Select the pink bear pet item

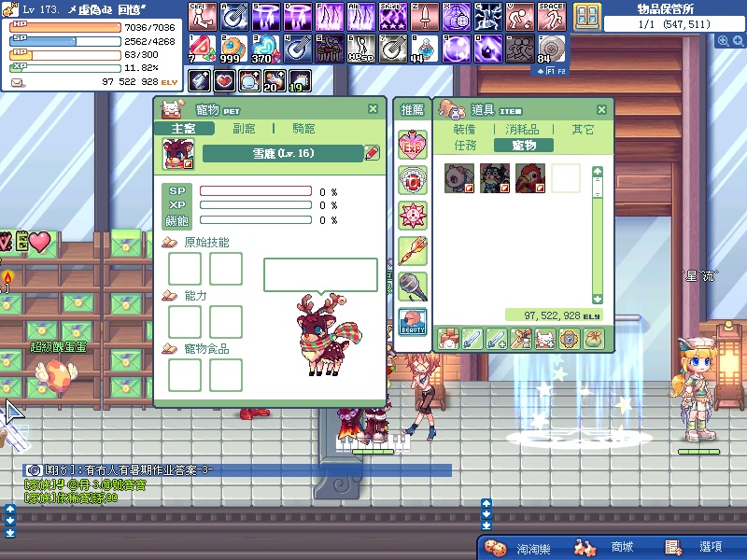tap(459, 178)
